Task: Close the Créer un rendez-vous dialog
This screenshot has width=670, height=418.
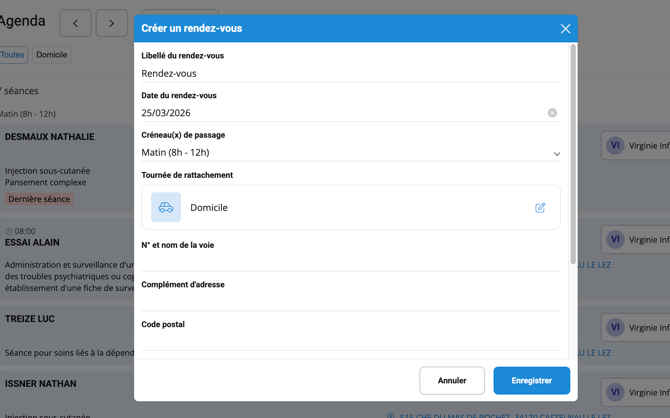Action: pos(565,29)
